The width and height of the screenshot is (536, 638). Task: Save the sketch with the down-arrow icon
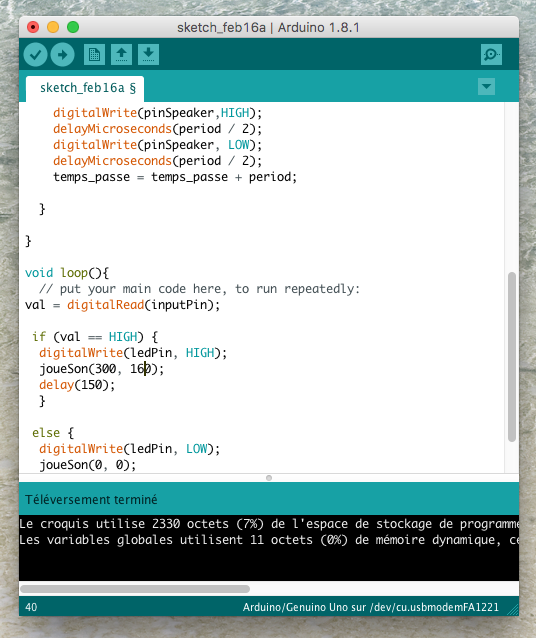[x=148, y=55]
